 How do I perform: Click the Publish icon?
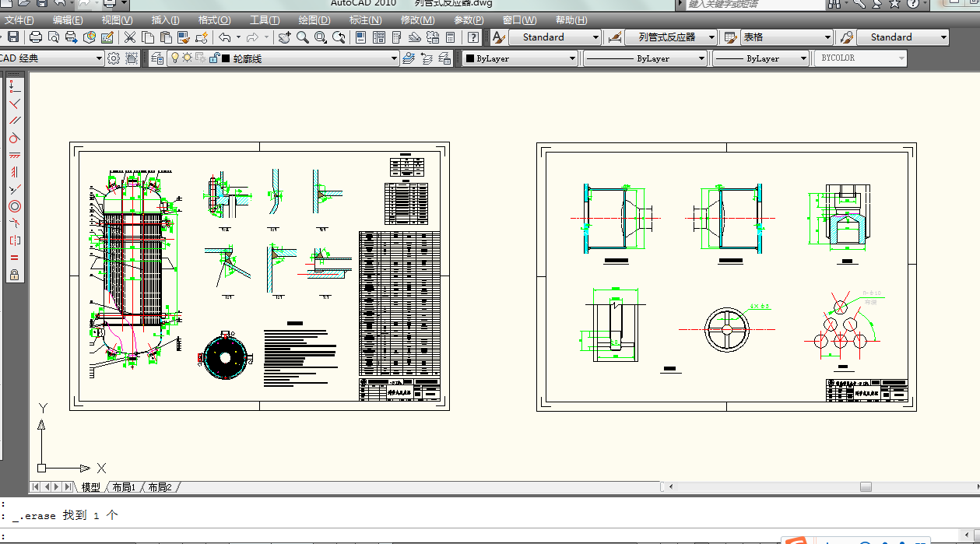(x=72, y=37)
